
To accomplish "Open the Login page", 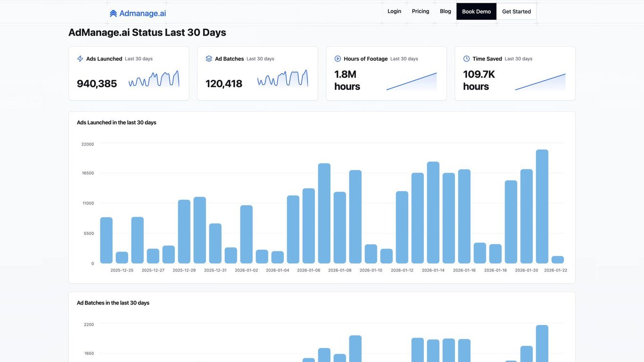I will [394, 11].
